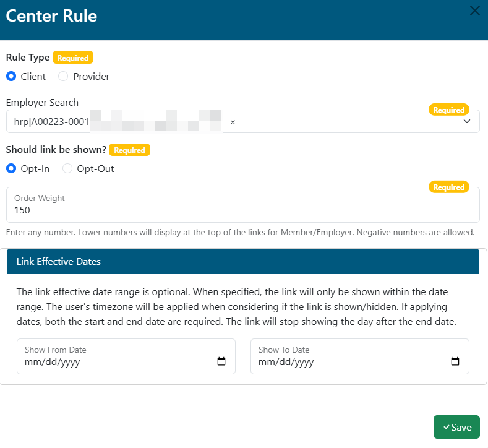This screenshot has width=488, height=448.
Task: Focus the Show From Date input
Action: [x=111, y=362]
